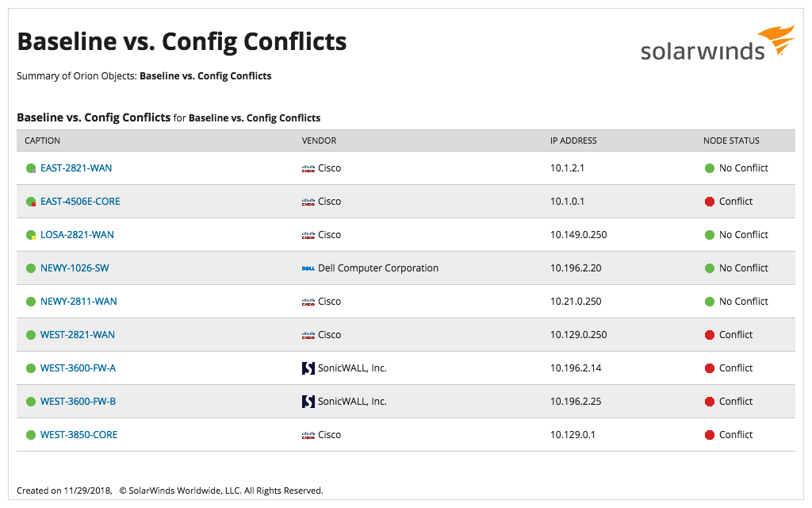The height and width of the screenshot is (508, 812).
Task: Open the EAST-2821-WAN node link
Action: point(76,168)
